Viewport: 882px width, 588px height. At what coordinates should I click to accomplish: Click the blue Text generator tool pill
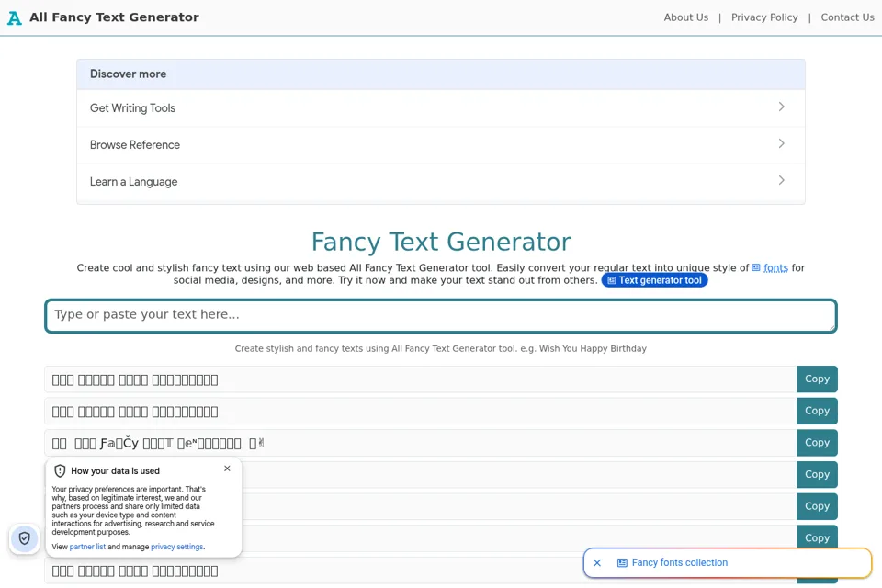coord(654,280)
